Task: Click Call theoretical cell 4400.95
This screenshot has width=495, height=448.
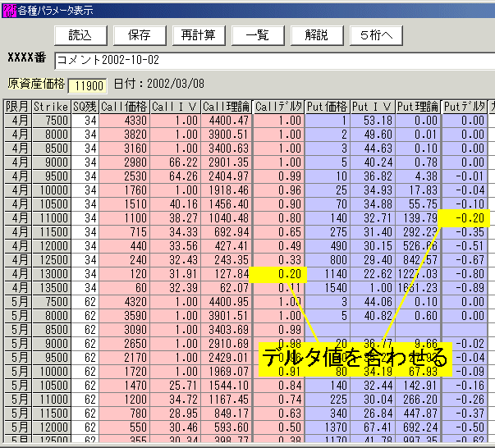Action: [x=227, y=302]
